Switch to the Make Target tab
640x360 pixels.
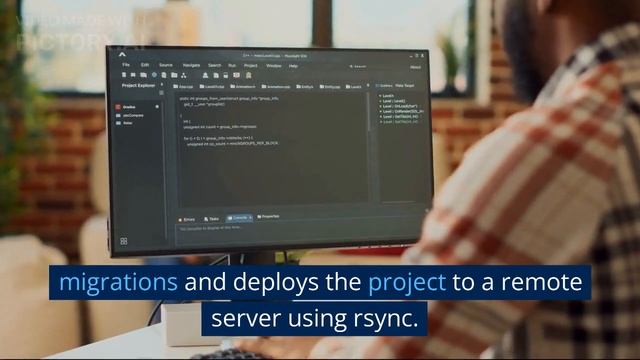point(404,86)
